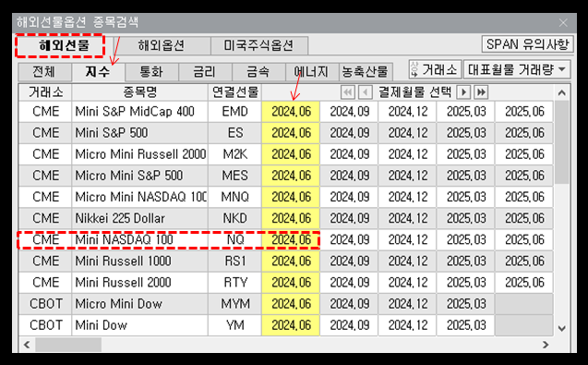Jump to last settlement month page
This screenshot has height=365, width=588.
[481, 92]
